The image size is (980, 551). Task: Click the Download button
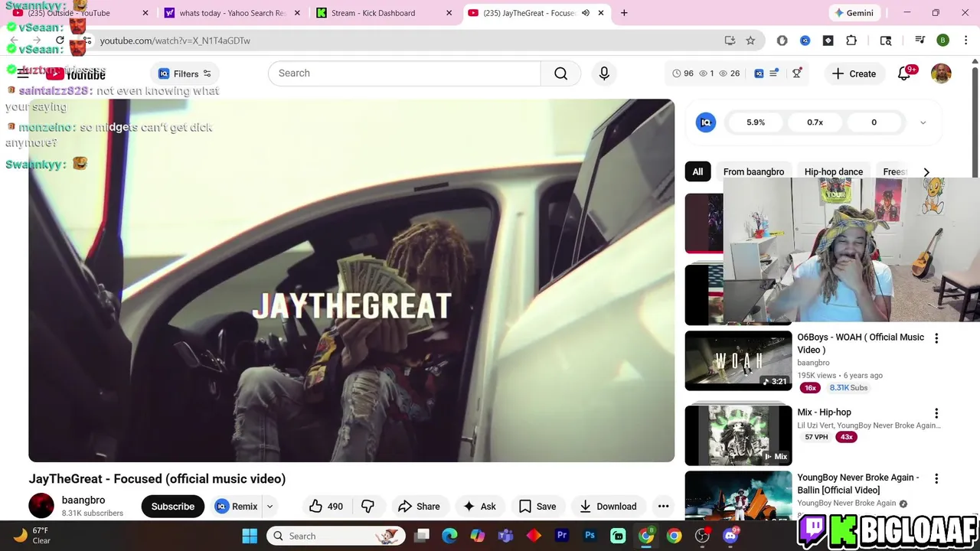[608, 506]
